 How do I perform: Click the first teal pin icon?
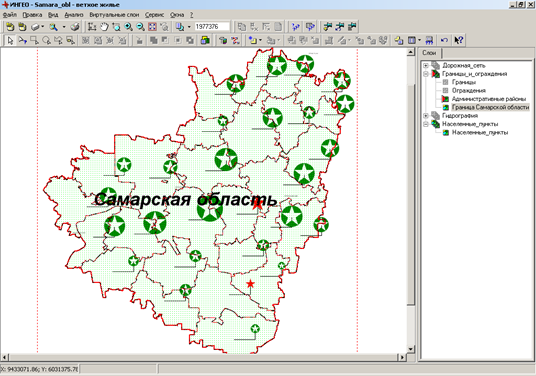pos(328,27)
